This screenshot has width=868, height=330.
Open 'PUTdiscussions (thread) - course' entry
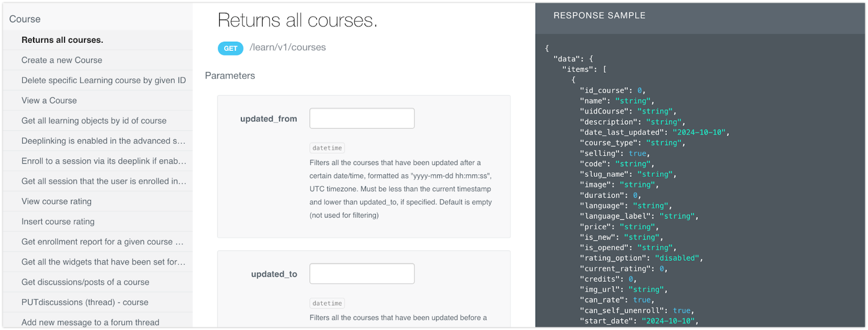click(x=85, y=302)
